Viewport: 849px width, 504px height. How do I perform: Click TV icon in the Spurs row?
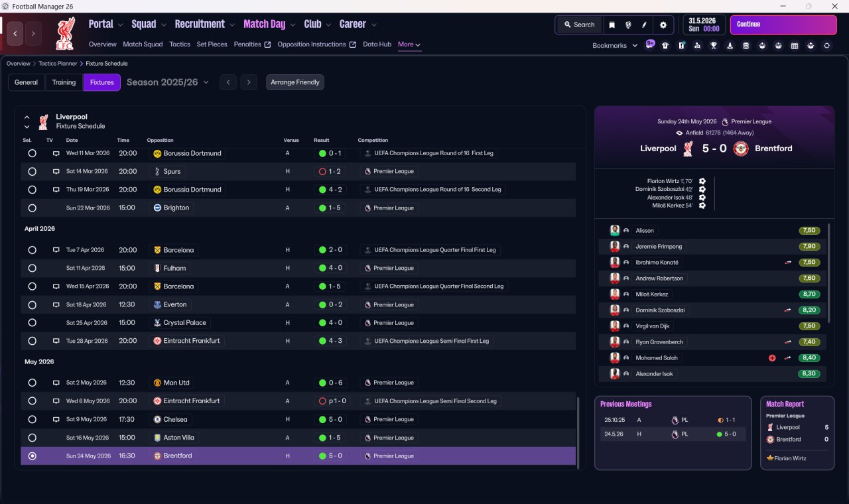tap(56, 171)
